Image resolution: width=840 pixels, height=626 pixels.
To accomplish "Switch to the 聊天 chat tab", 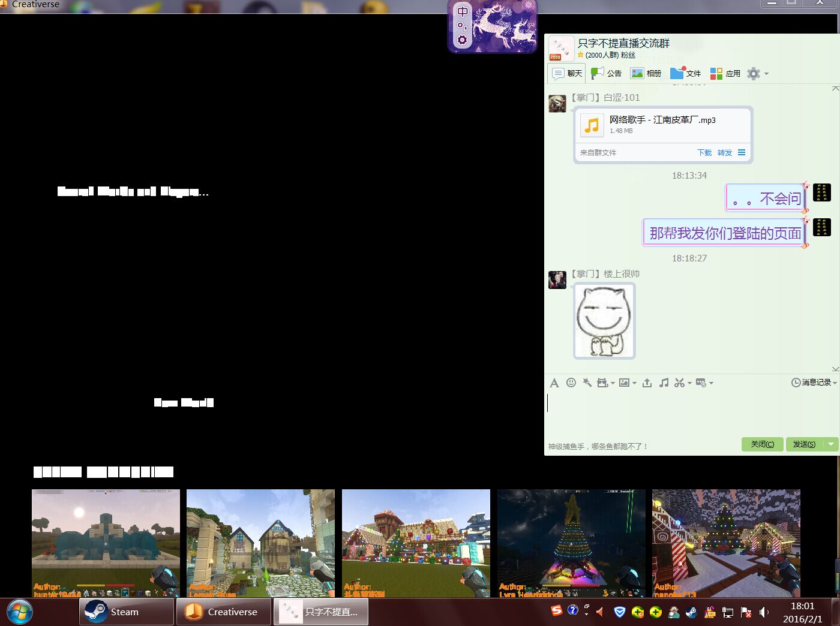I will (567, 73).
